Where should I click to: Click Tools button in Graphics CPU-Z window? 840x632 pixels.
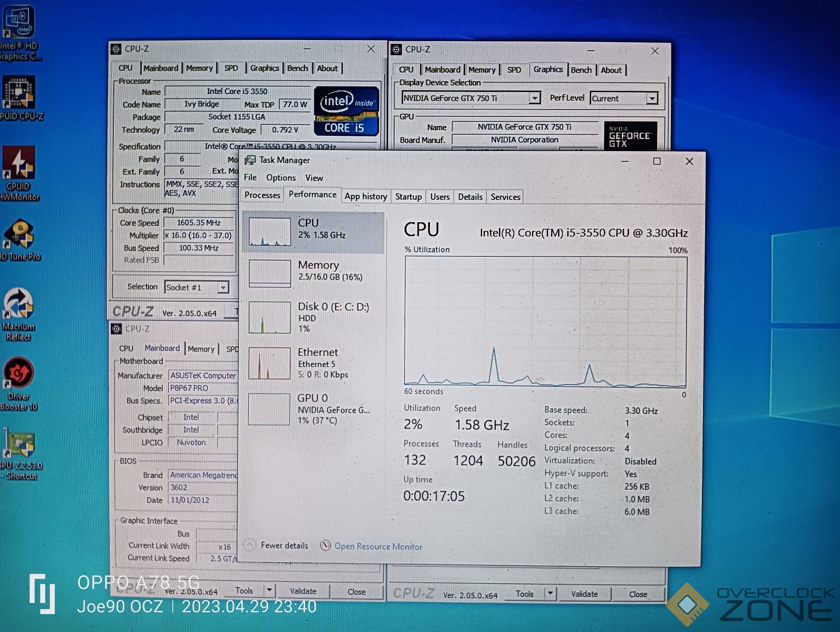(x=524, y=594)
